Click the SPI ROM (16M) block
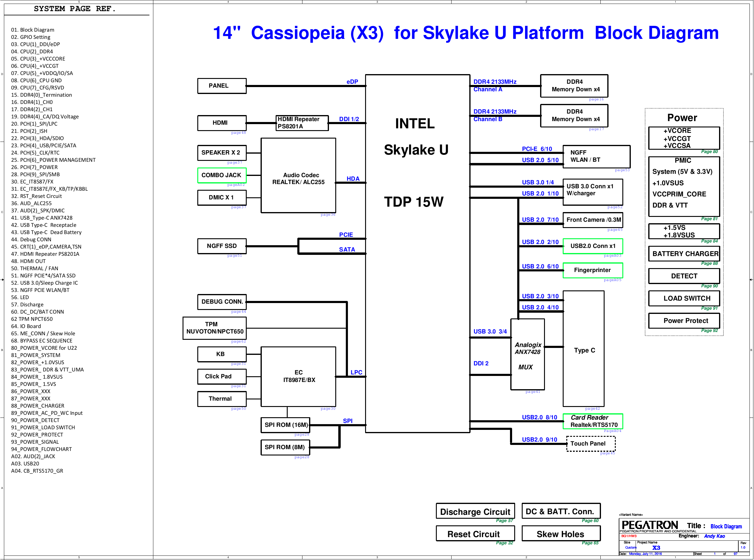754x560 pixels. [286, 425]
